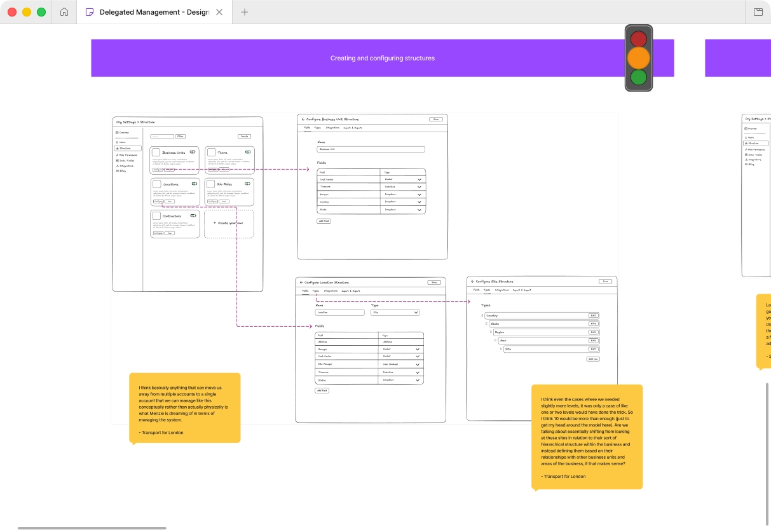Select Structure item in Org Settings sidebar
The image size is (771, 532).
click(x=128, y=148)
